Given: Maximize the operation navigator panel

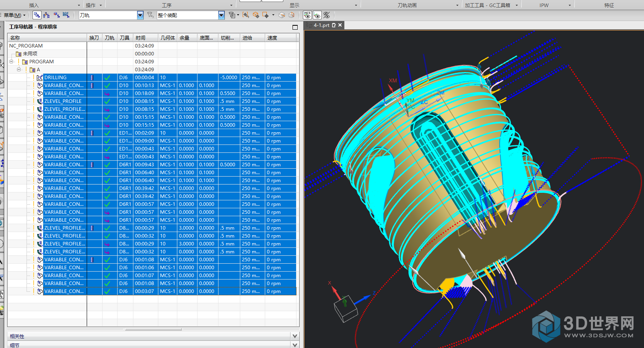Looking at the screenshot, I should 295,27.
